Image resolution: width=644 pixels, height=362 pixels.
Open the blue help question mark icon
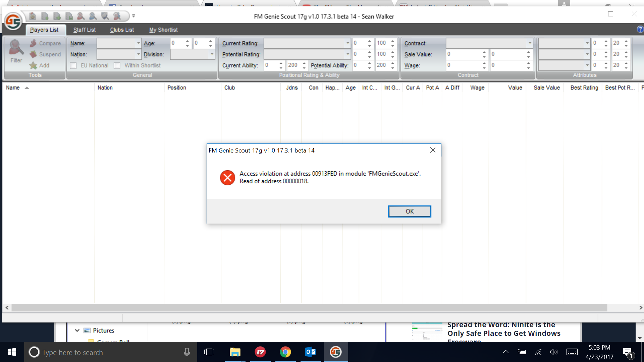pyautogui.click(x=640, y=29)
